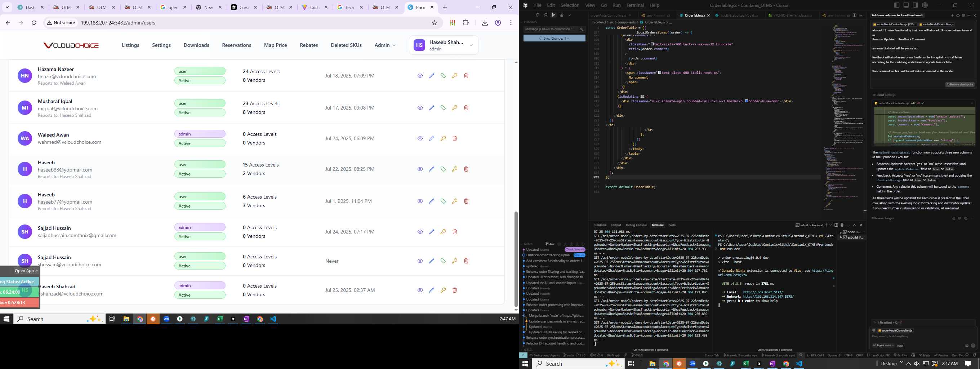Open Cursor explorer files icon
The width and height of the screenshot is (980, 369).
(537, 15)
